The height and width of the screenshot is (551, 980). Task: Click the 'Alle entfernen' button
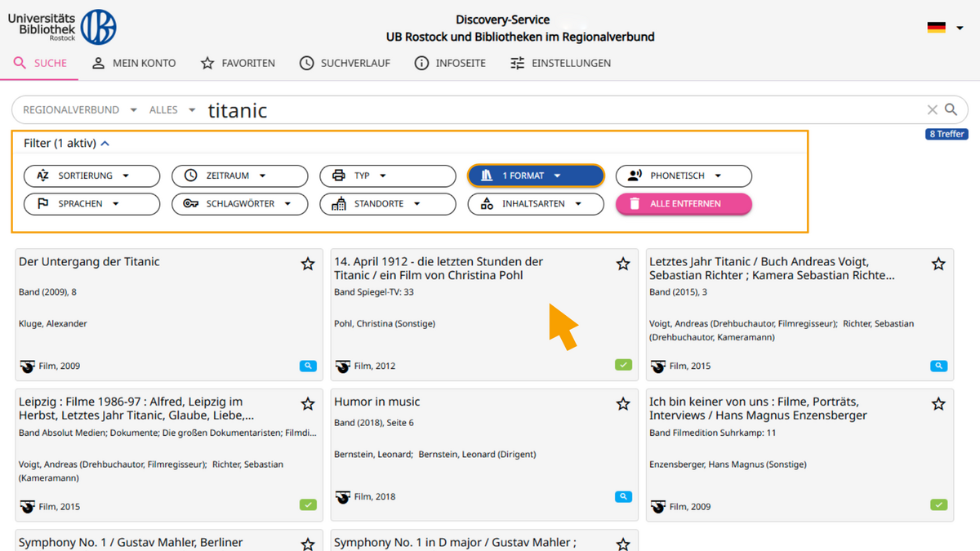coord(684,204)
